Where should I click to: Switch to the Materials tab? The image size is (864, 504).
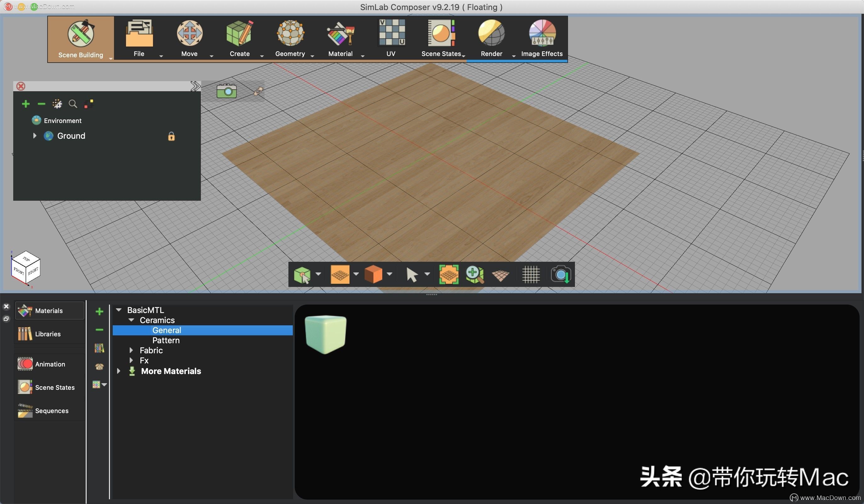50,311
